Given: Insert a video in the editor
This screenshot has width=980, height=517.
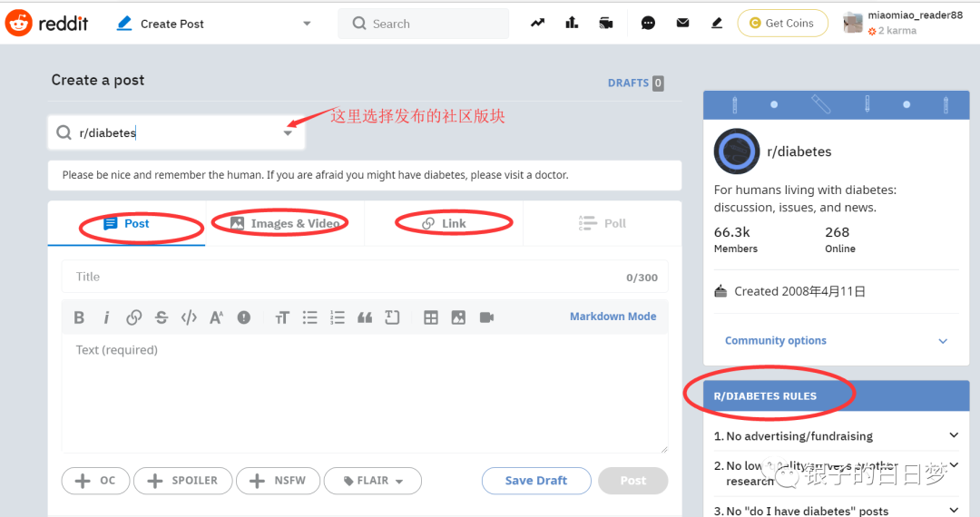Looking at the screenshot, I should (487, 317).
